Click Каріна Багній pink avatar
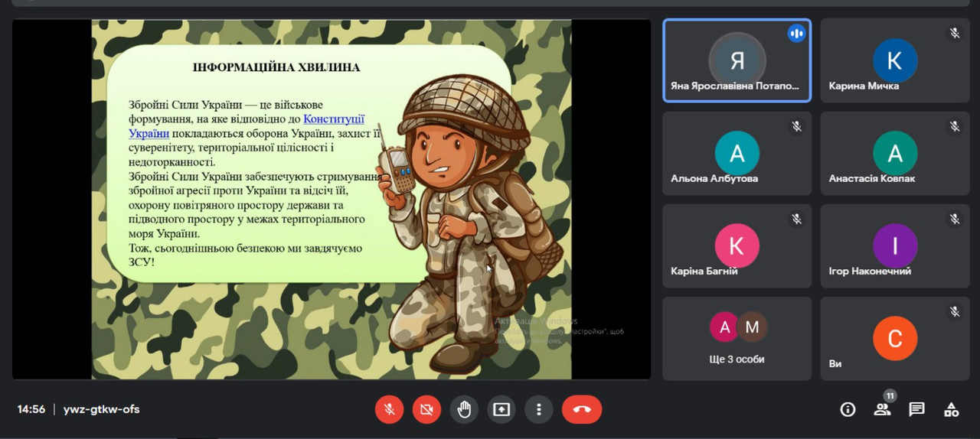 pos(737,246)
